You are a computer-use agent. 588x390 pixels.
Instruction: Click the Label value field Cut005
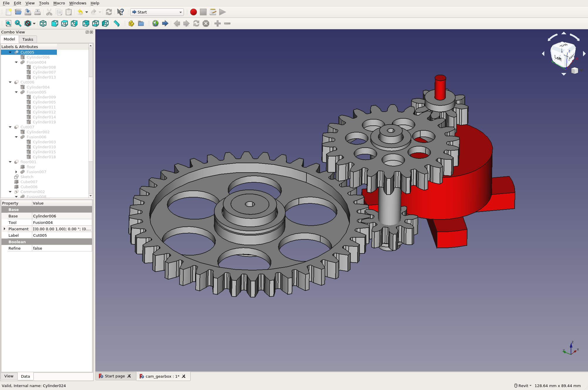click(x=62, y=235)
